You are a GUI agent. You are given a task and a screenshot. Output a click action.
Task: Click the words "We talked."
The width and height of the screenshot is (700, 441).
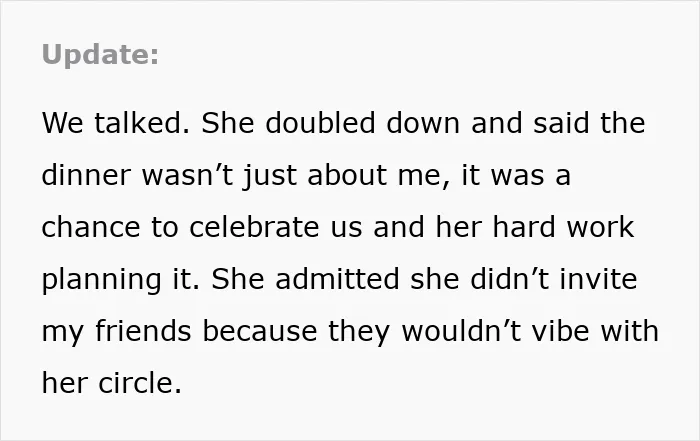click(x=116, y=123)
